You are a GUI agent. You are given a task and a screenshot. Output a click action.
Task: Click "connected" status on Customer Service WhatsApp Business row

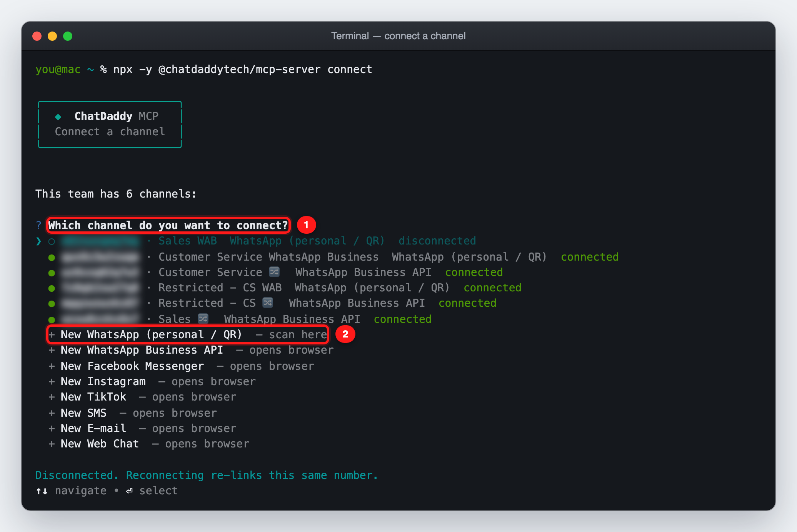(590, 257)
